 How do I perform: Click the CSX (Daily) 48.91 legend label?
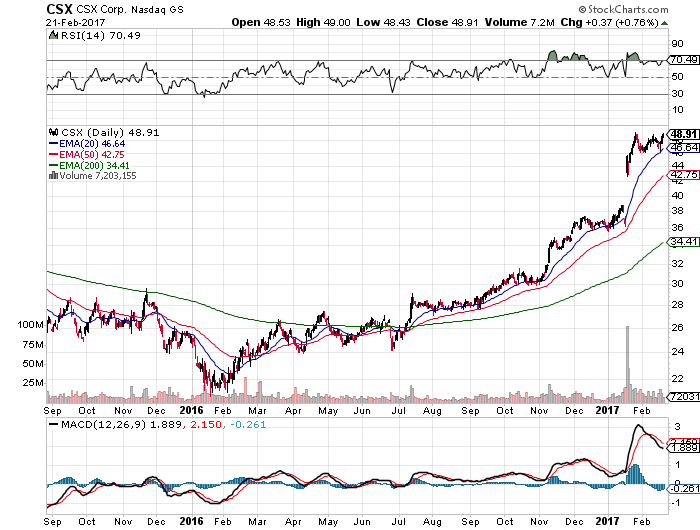click(x=110, y=133)
